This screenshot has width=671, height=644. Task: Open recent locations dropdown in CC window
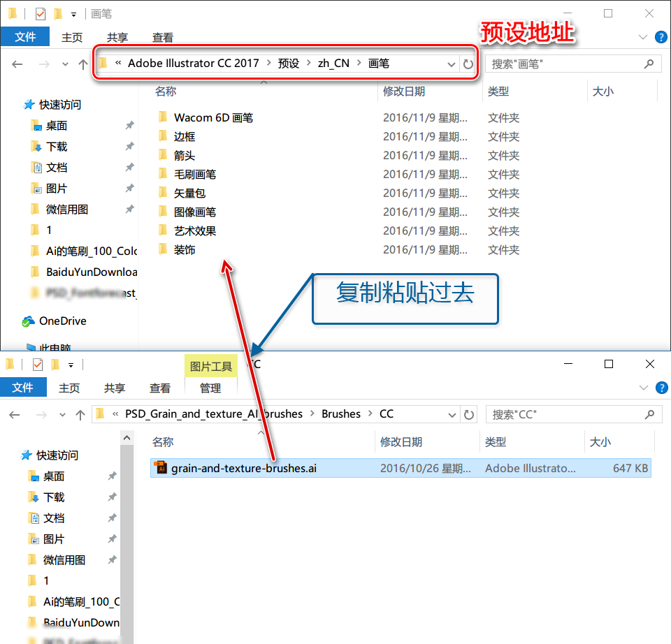click(62, 415)
